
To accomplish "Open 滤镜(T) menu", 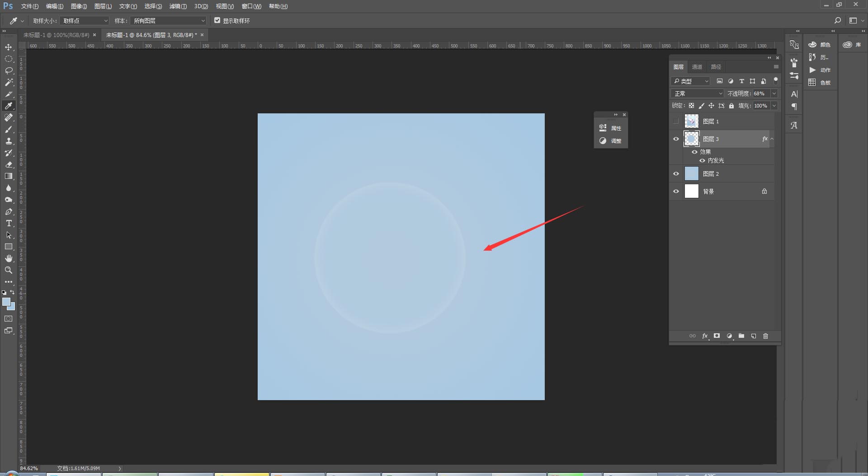I will (178, 6).
